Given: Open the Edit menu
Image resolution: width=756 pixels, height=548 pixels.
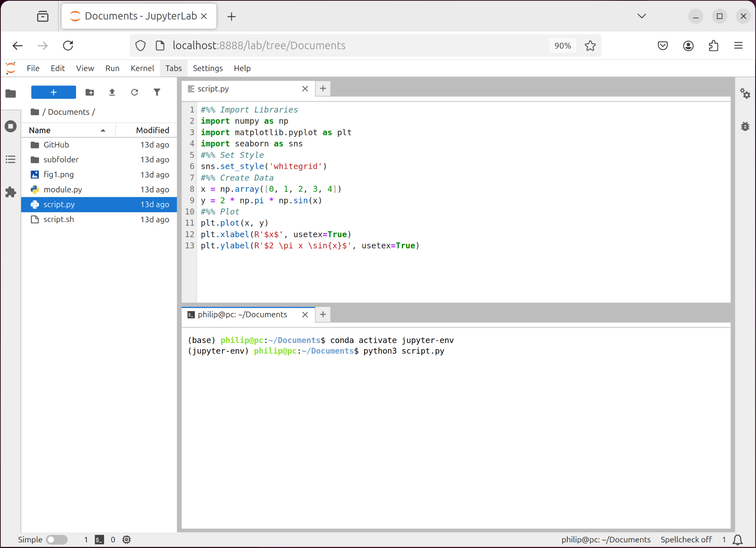Looking at the screenshot, I should [58, 68].
